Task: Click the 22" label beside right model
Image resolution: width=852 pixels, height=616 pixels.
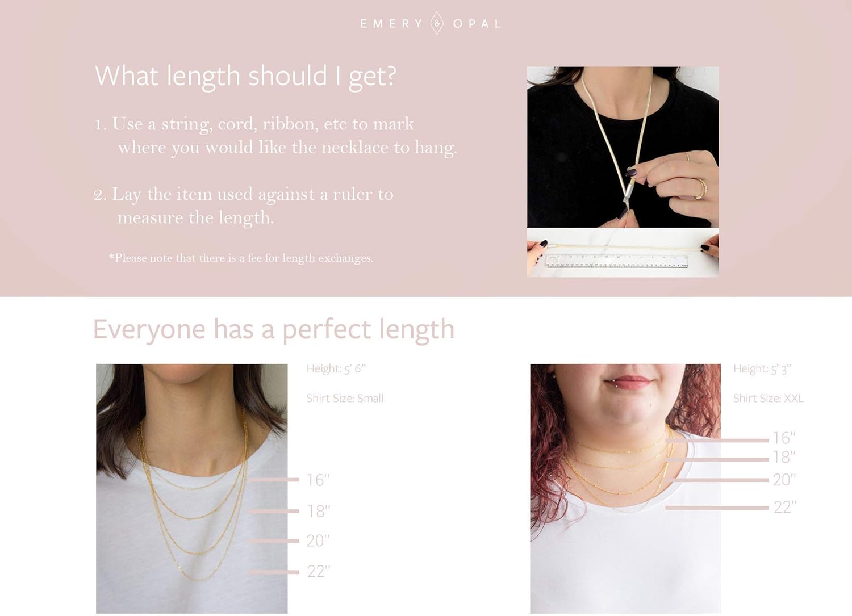Action: point(785,506)
